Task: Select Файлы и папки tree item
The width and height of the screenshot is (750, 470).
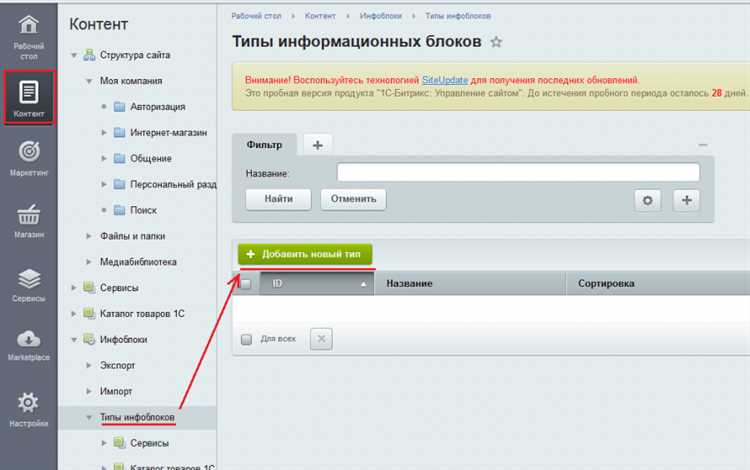Action: click(x=132, y=236)
